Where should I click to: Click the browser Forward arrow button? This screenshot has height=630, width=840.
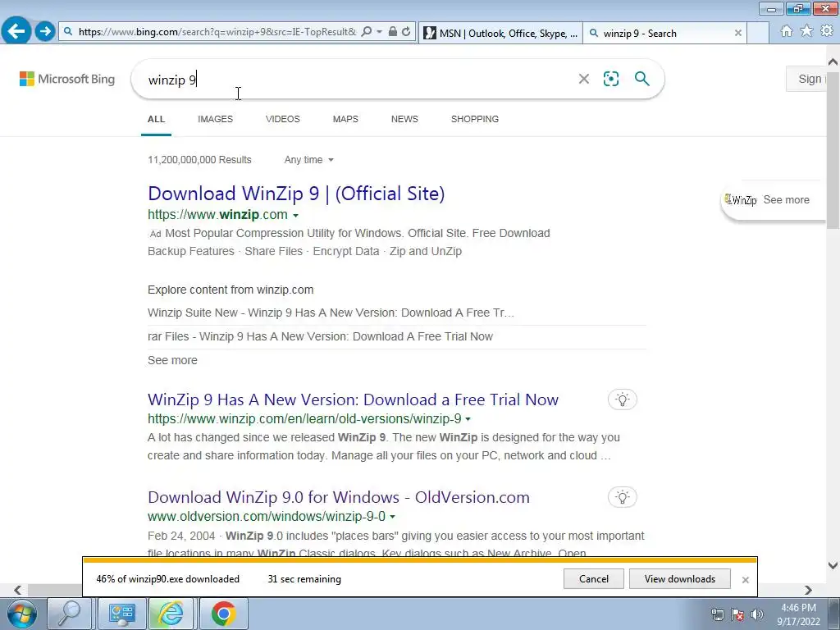(45, 31)
